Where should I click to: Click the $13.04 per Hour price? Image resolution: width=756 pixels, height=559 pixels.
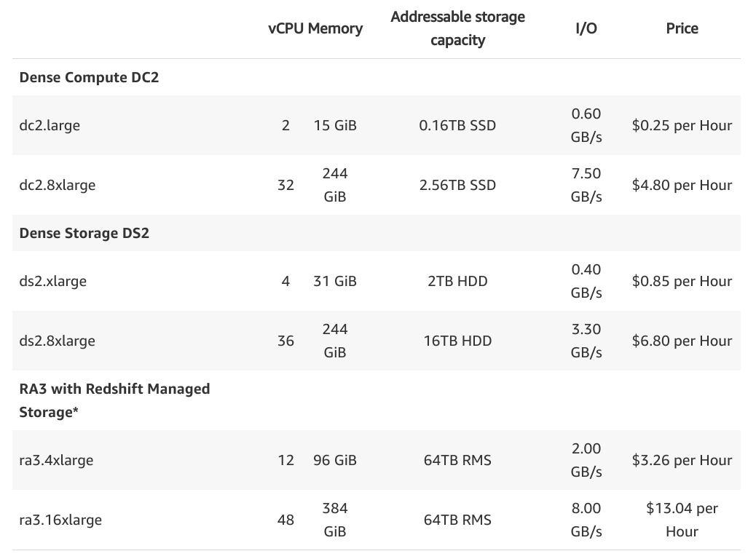(x=682, y=520)
